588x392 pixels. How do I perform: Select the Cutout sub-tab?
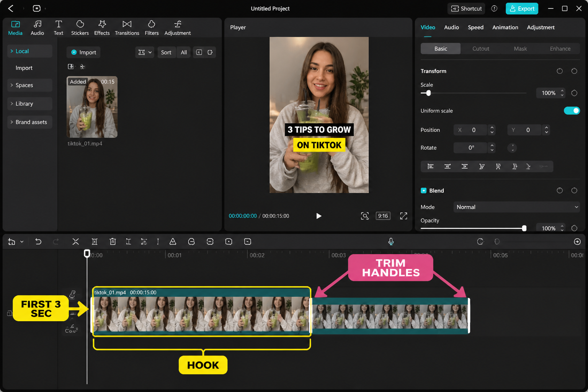tap(481, 49)
